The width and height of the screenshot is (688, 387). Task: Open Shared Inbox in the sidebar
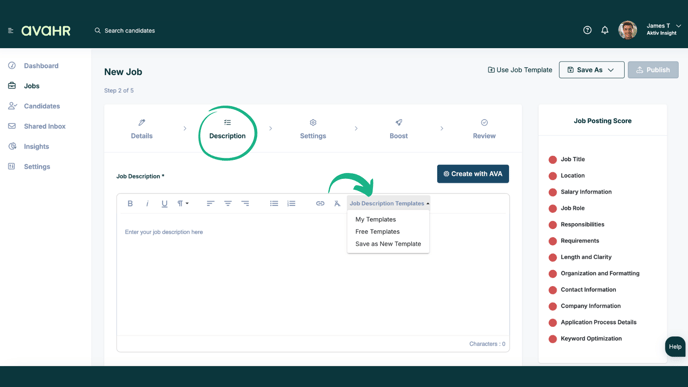point(44,126)
